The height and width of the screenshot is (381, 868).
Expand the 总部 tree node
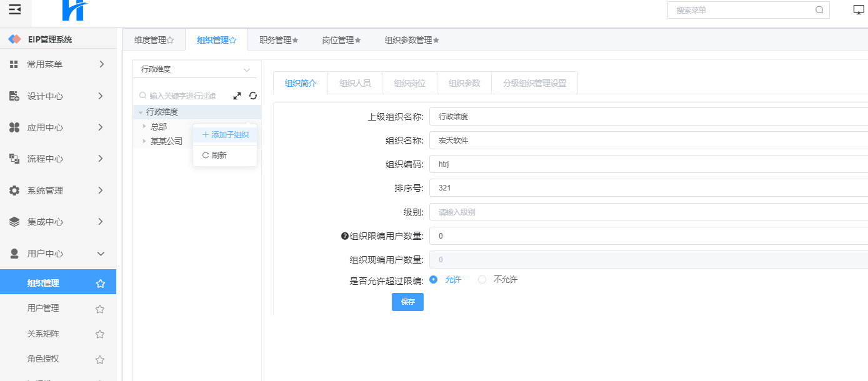[144, 126]
